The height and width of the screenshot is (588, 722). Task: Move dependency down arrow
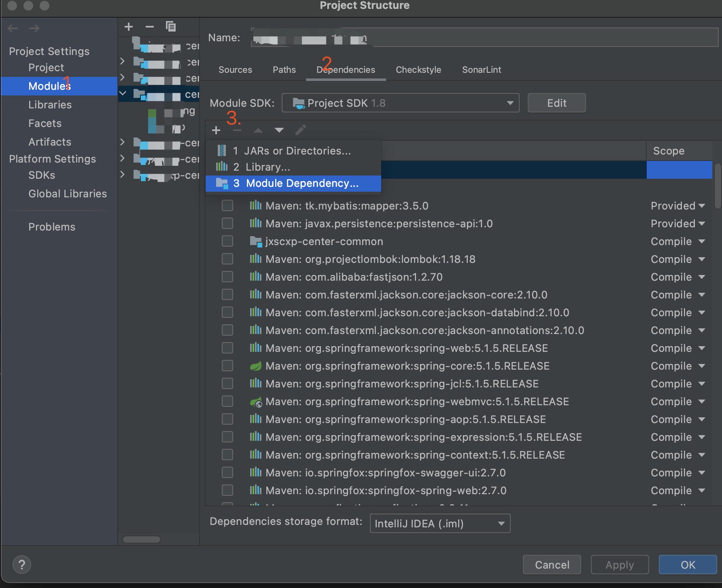tap(279, 130)
